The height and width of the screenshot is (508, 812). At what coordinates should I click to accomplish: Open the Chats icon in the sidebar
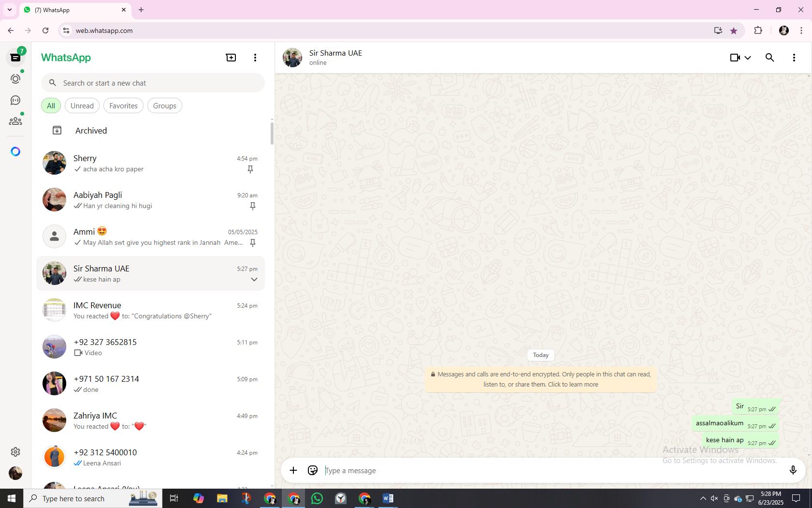[x=15, y=58]
